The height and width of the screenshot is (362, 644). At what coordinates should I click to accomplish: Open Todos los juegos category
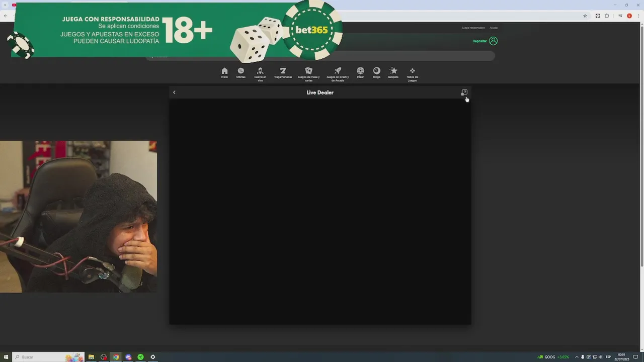click(412, 74)
